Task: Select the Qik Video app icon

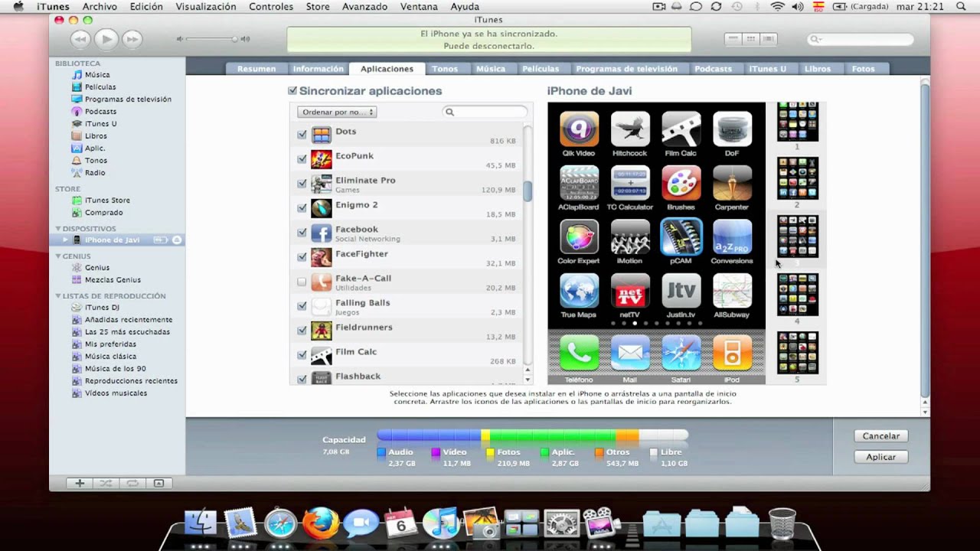Action: (x=579, y=129)
